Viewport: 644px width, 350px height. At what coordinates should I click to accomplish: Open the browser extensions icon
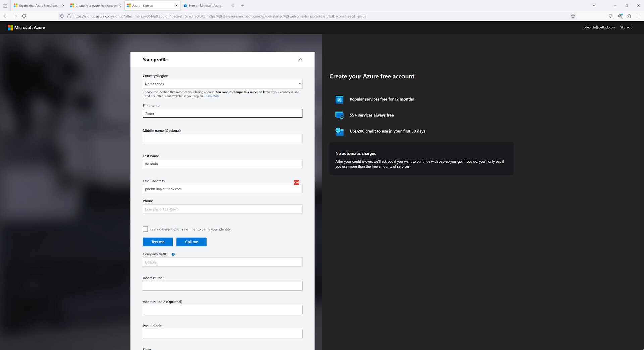[629, 16]
